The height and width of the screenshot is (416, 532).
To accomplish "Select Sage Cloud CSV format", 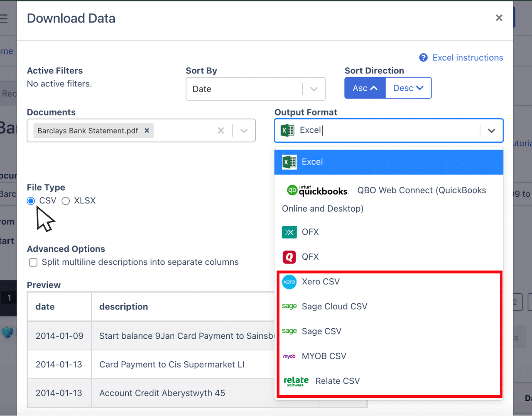I will 389,307.
